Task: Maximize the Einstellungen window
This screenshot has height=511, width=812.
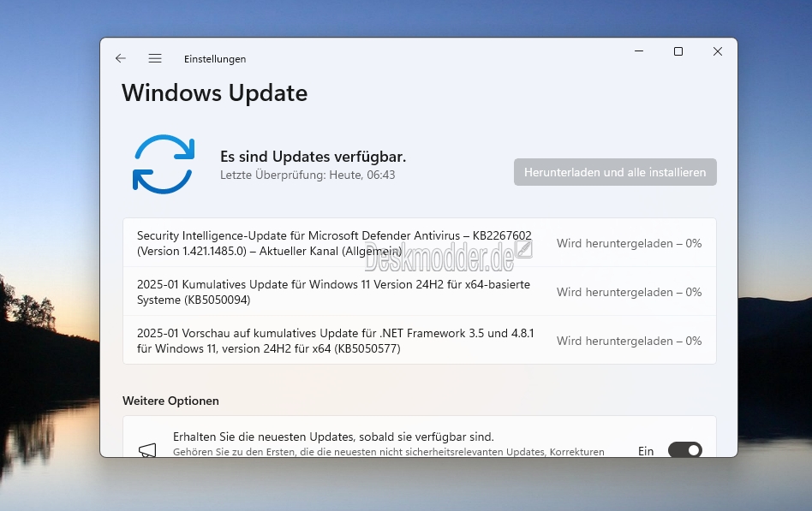Action: (x=678, y=51)
